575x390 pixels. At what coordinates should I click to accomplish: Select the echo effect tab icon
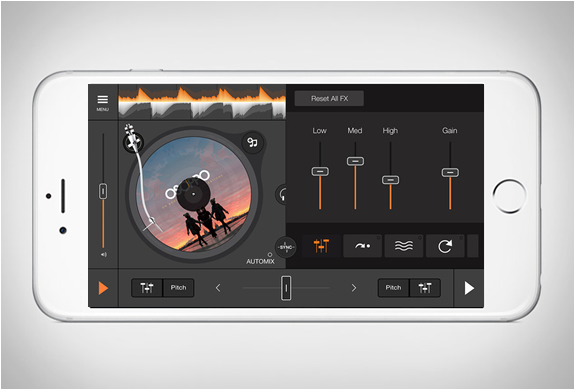(x=362, y=246)
